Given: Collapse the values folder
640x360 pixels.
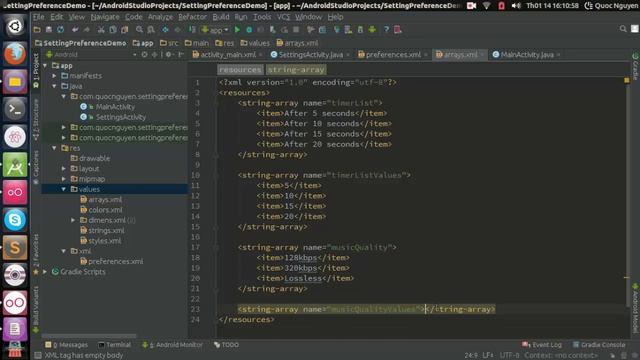Looking at the screenshot, I should click(64, 189).
